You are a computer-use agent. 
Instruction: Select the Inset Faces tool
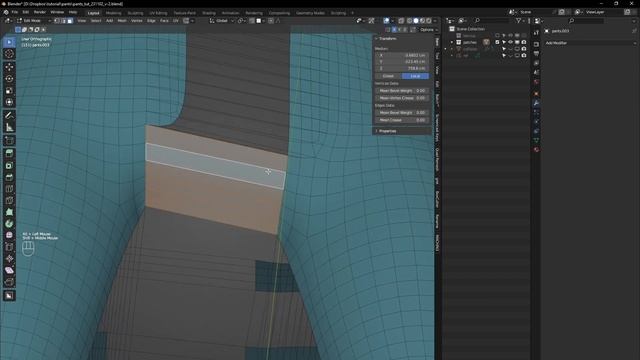[9, 165]
